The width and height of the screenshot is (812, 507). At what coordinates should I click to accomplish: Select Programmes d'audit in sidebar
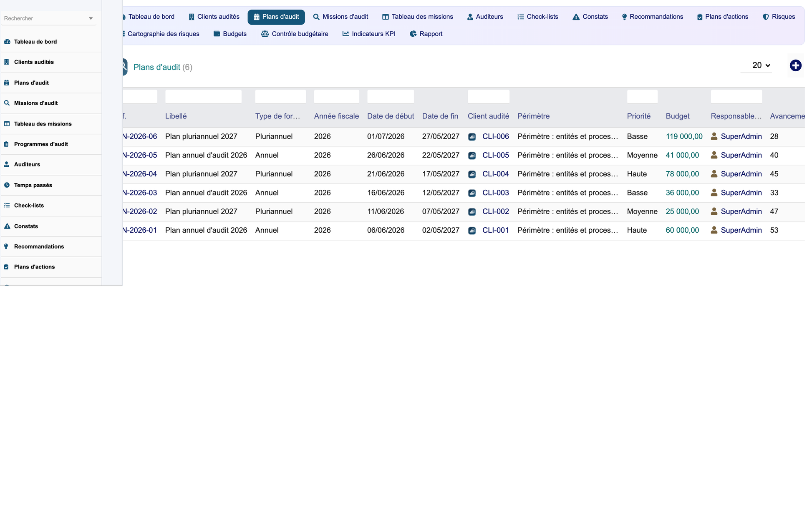click(x=41, y=144)
